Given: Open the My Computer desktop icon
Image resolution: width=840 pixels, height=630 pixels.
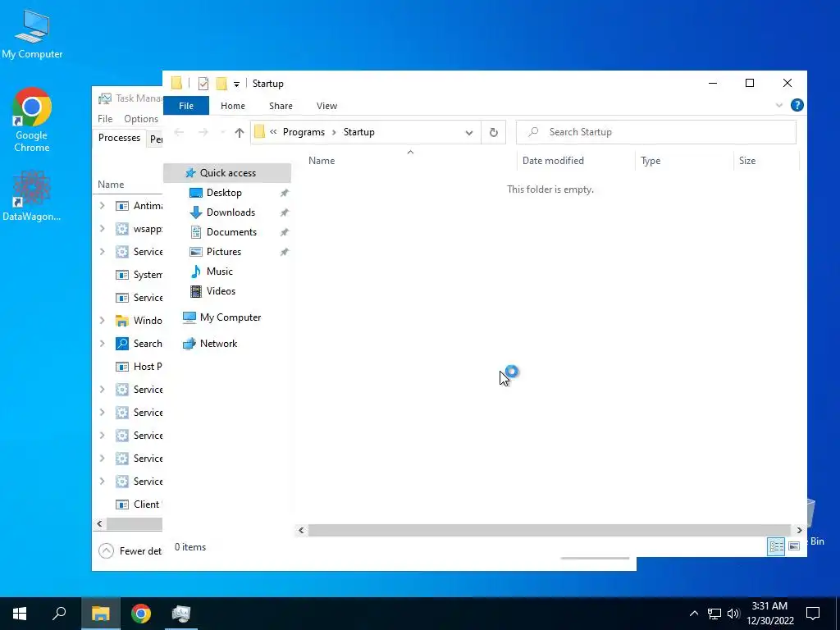Looking at the screenshot, I should [x=32, y=33].
